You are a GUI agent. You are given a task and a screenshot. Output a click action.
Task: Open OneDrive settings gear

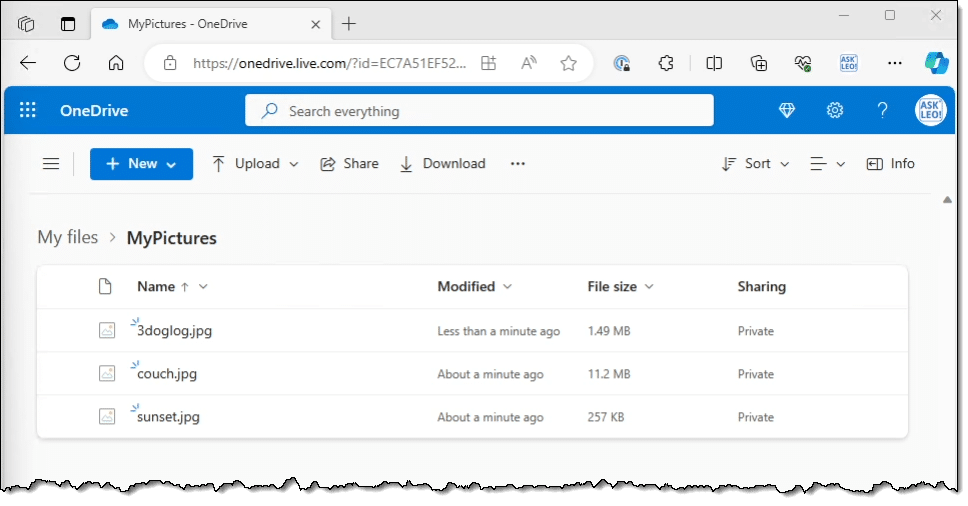coord(834,111)
